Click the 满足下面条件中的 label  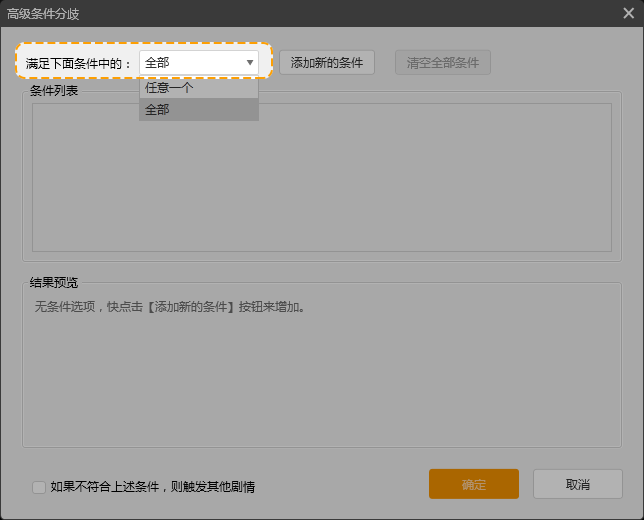pos(79,63)
